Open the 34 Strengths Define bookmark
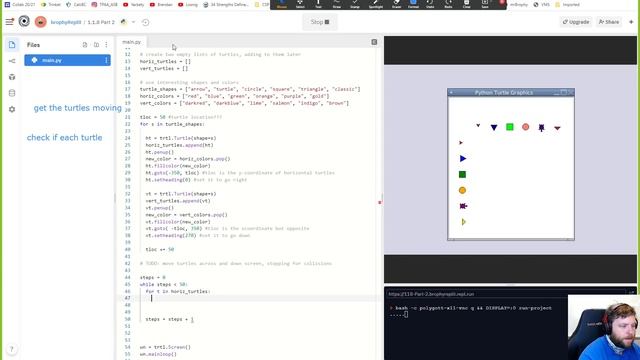Viewport: 640px width, 360px height. 225,4
